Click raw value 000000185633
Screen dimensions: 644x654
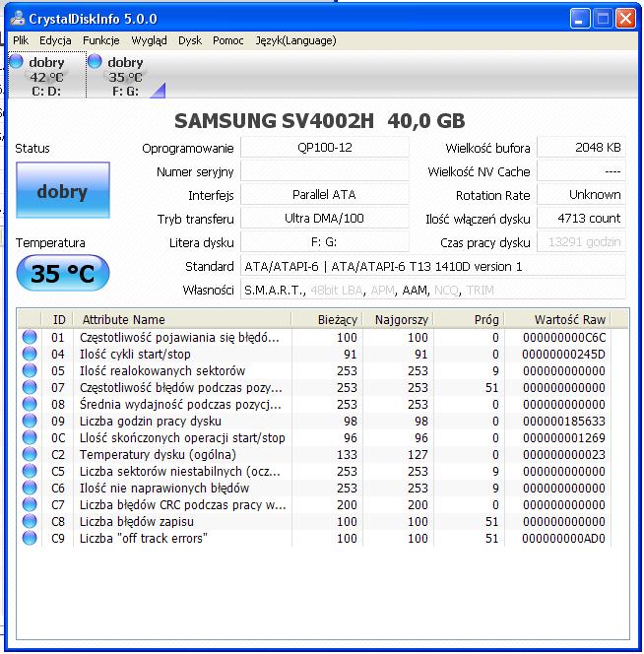click(564, 421)
